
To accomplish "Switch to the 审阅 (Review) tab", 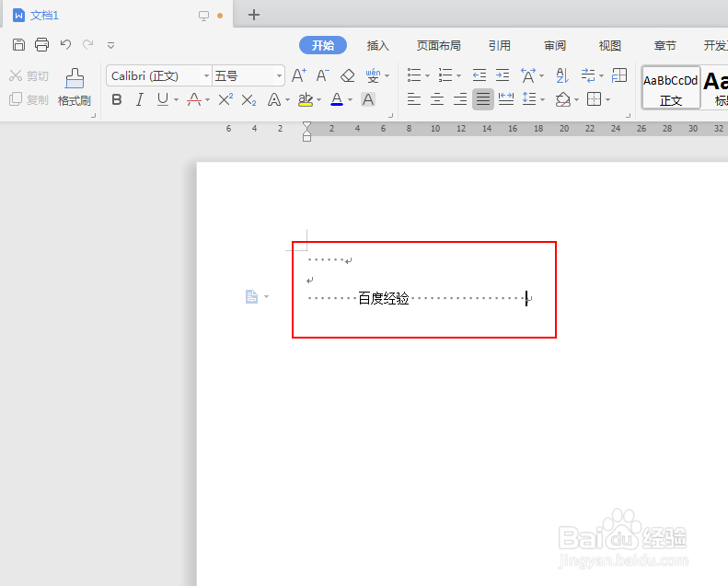I will tap(555, 45).
